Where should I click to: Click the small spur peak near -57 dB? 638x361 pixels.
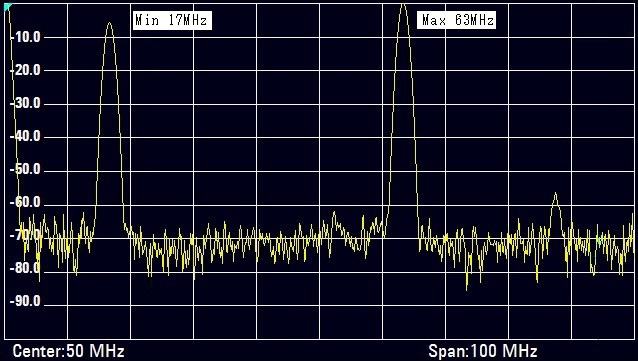[x=555, y=195]
